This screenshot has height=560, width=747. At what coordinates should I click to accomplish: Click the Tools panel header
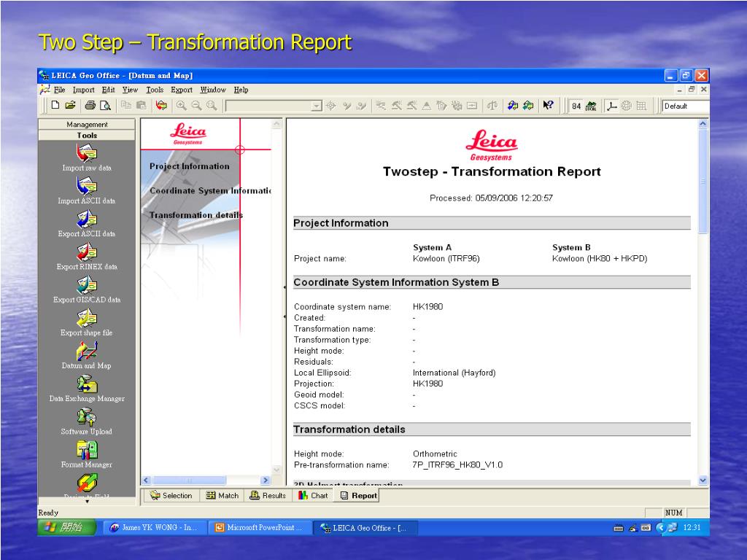(87, 135)
